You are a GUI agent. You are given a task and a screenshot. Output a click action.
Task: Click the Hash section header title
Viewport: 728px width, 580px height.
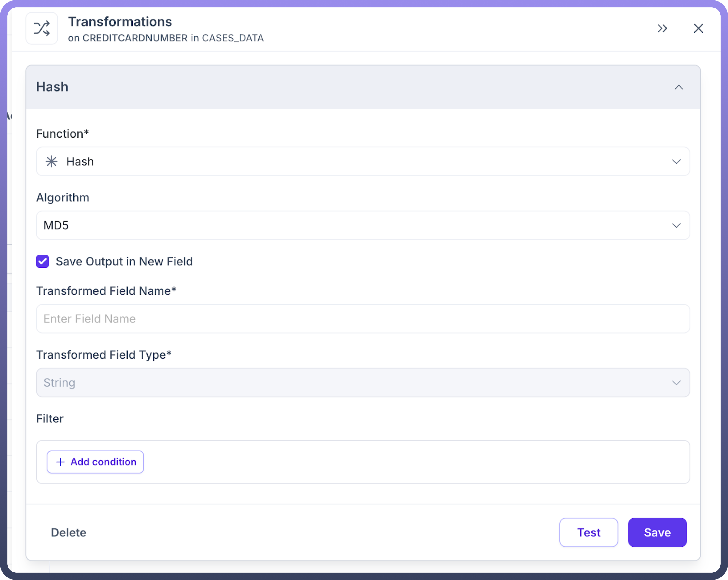[x=52, y=87]
